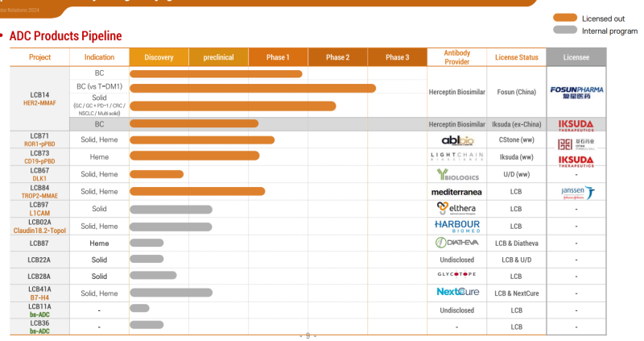Screen dimensions: 644x341
Task: Click the Antibody Provider column header
Action: [x=456, y=57]
